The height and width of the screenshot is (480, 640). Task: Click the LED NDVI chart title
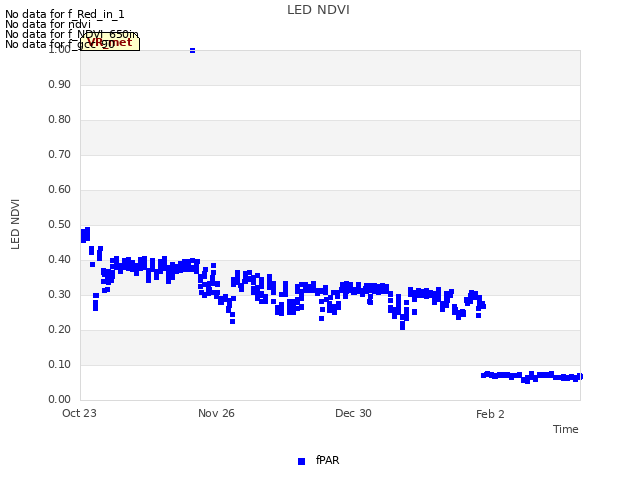(x=318, y=10)
